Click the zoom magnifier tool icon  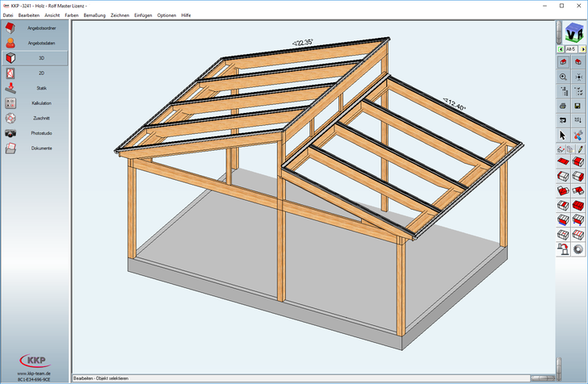click(x=563, y=77)
